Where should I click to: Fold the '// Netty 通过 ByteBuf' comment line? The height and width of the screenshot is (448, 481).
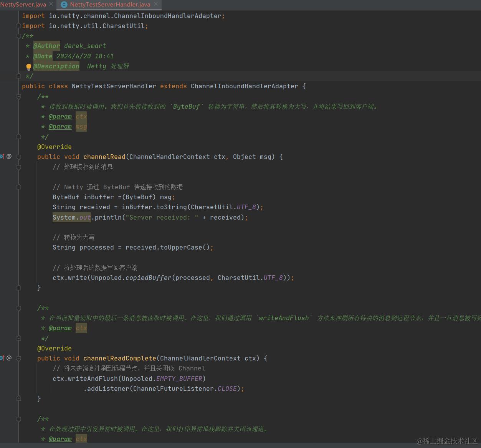[x=18, y=187]
